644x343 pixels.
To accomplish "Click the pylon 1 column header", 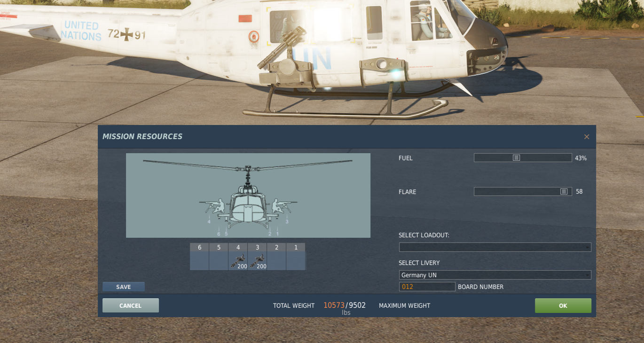I will coord(296,247).
